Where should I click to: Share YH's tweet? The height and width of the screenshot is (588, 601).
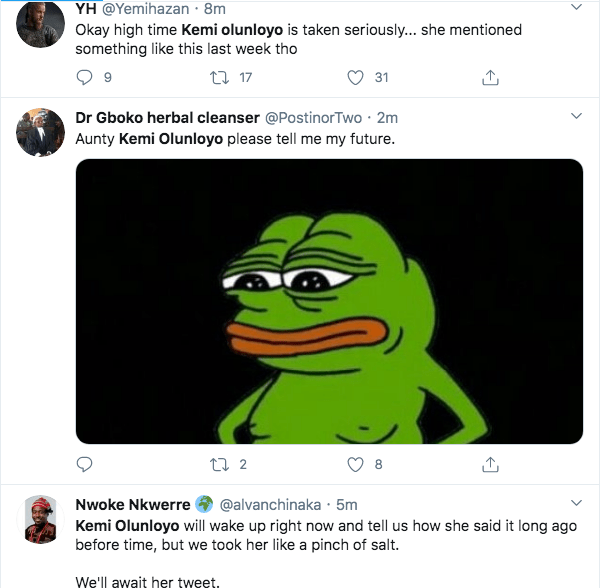point(490,76)
